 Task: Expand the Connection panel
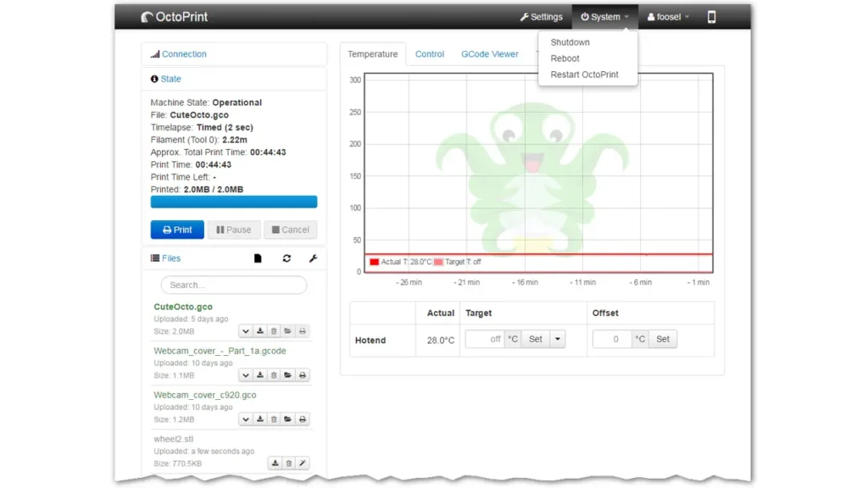(184, 54)
